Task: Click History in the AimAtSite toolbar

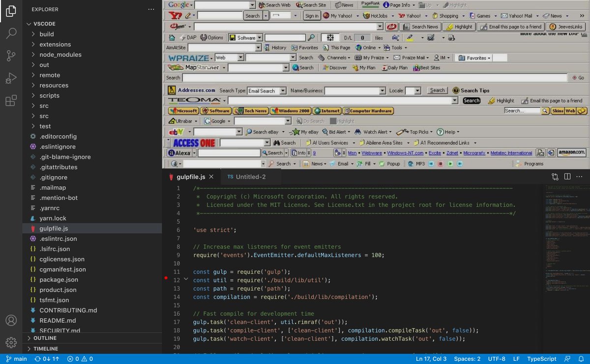Action: pos(275,48)
